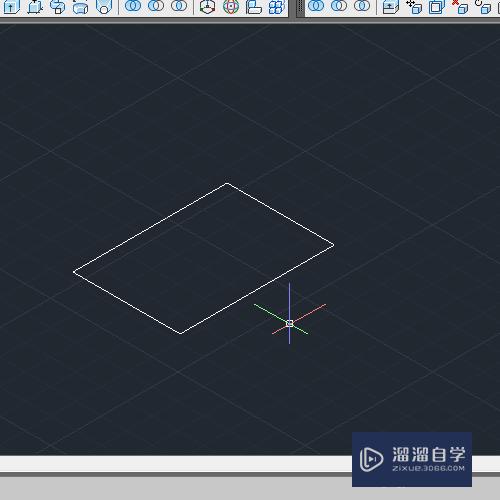Screen dimensions: 500x500
Task: Activate the Offset Faces tool
Action: (437, 7)
